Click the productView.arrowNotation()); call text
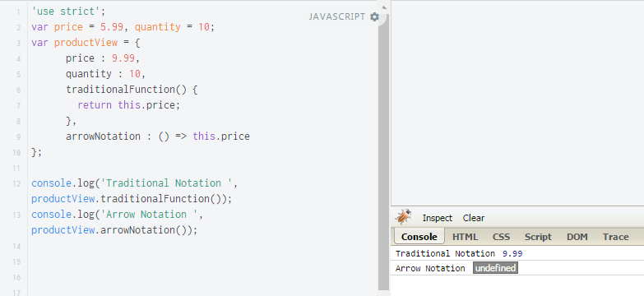 point(114,230)
